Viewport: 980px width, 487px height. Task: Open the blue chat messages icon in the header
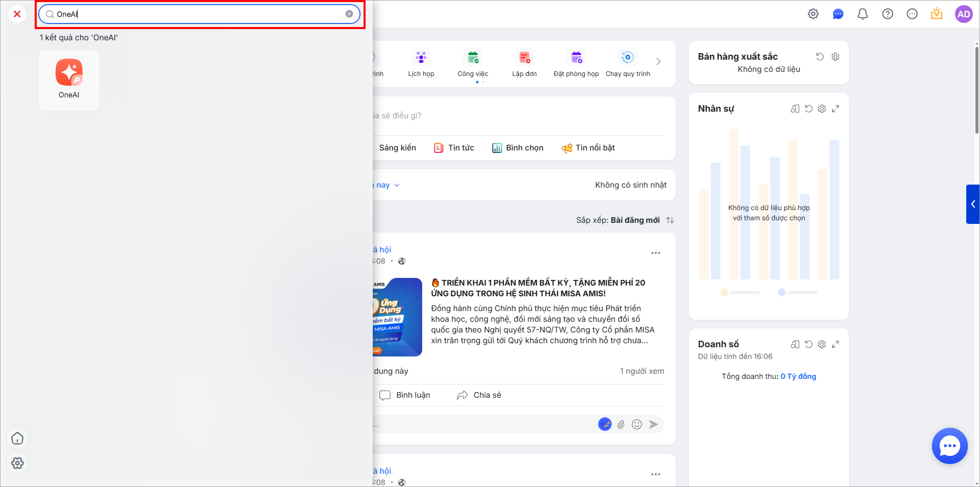pyautogui.click(x=838, y=14)
